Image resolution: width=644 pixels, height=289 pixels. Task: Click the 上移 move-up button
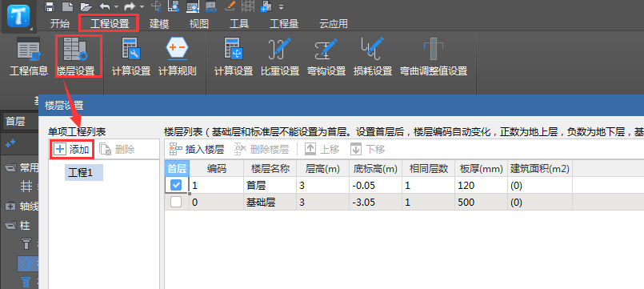coord(322,149)
